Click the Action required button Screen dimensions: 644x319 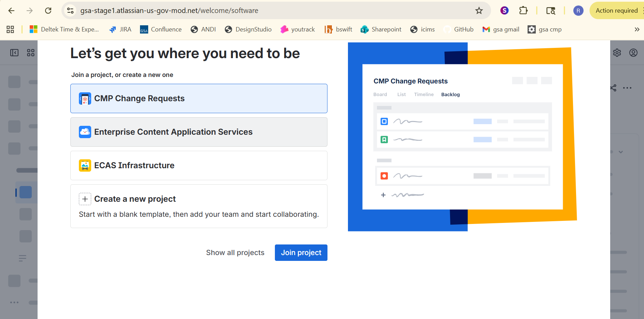[617, 11]
